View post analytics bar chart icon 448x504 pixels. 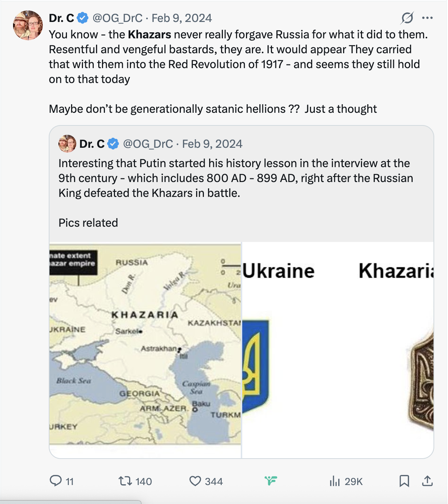tap(335, 481)
